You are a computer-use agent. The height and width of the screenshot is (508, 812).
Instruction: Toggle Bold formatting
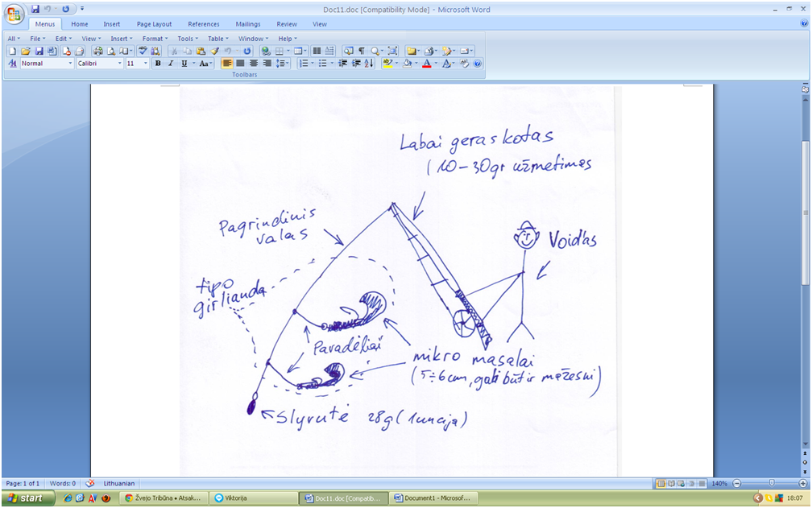pyautogui.click(x=158, y=63)
